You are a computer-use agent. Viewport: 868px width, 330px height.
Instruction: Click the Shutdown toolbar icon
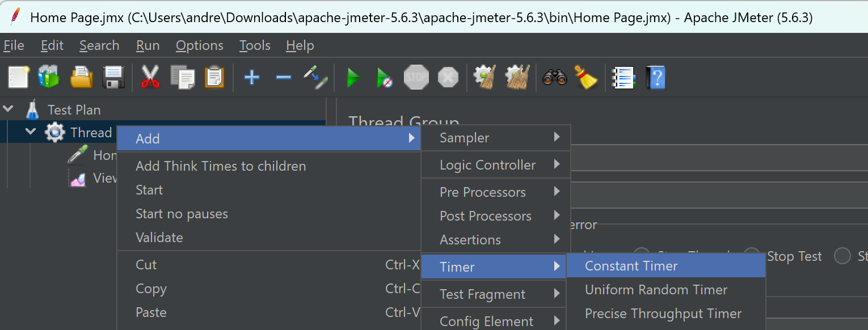click(x=448, y=77)
